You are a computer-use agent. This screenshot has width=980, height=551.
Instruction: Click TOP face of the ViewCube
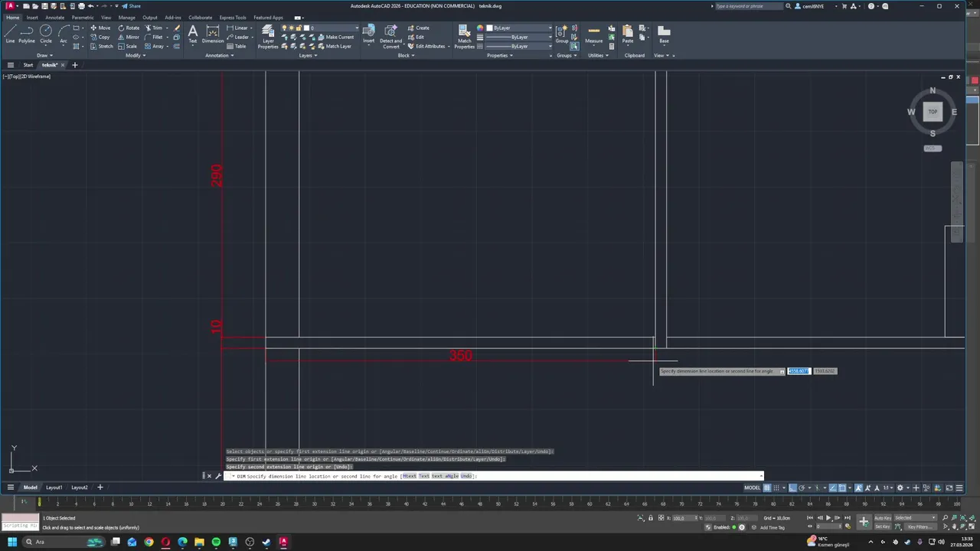pos(933,112)
